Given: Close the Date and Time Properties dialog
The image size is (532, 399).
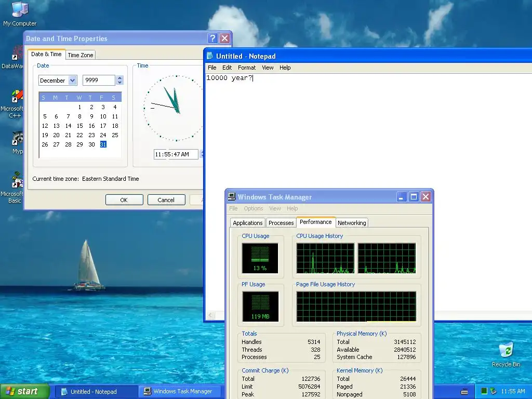Looking at the screenshot, I should [x=224, y=38].
